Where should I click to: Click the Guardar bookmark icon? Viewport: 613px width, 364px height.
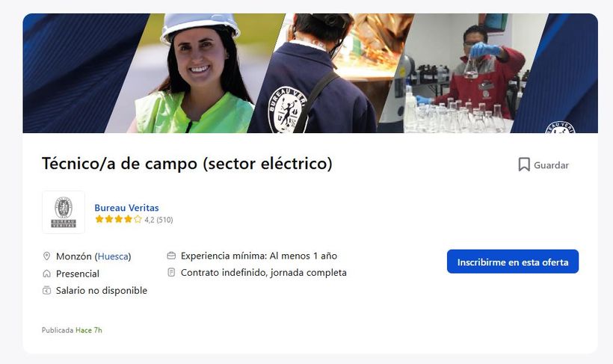pos(524,164)
